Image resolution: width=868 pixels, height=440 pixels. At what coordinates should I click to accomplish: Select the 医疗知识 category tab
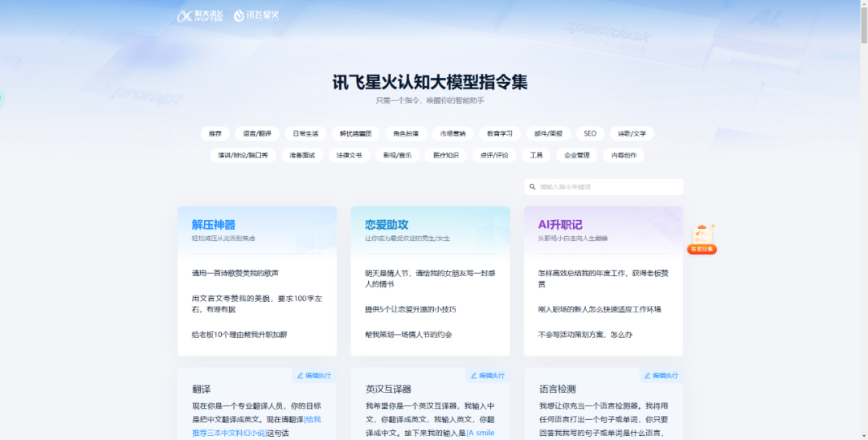click(445, 155)
